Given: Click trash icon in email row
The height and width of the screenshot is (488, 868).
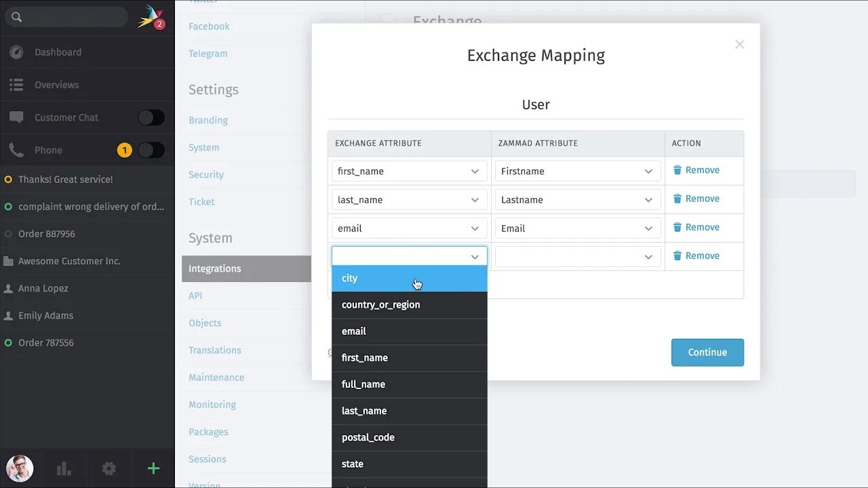Looking at the screenshot, I should point(677,227).
